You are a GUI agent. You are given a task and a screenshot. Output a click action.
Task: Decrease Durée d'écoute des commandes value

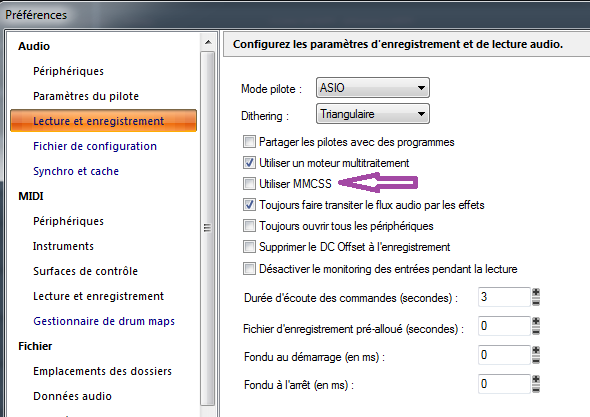point(536,302)
